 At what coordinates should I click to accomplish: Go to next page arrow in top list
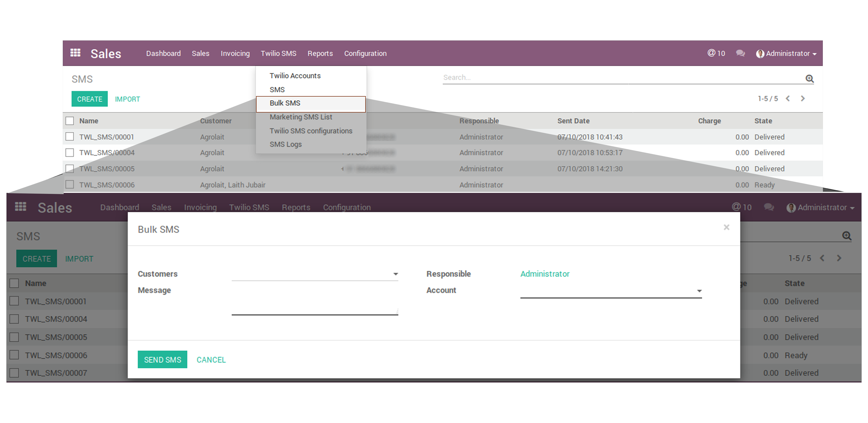(x=803, y=99)
